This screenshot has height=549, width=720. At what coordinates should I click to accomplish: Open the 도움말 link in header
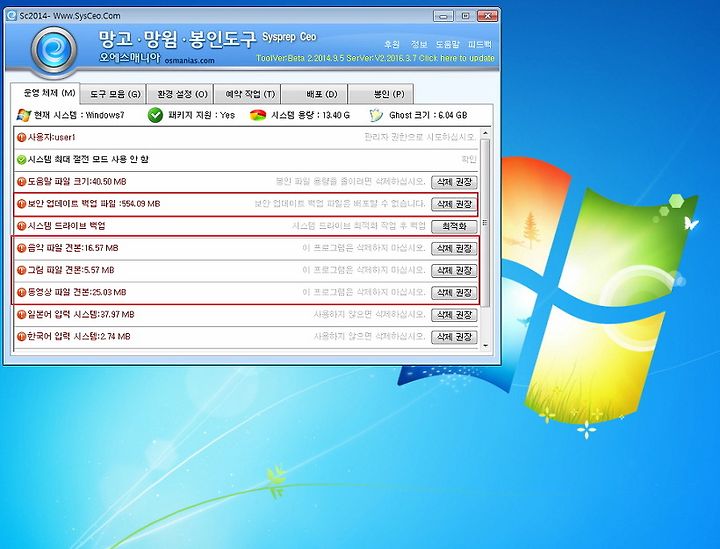(447, 44)
